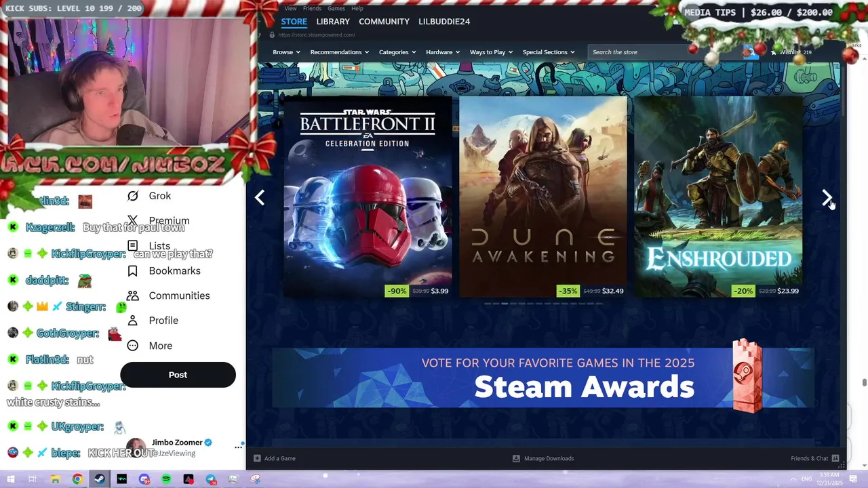This screenshot has width=868, height=488.
Task: Switch to the LIBRARY tab
Action: [x=333, y=22]
